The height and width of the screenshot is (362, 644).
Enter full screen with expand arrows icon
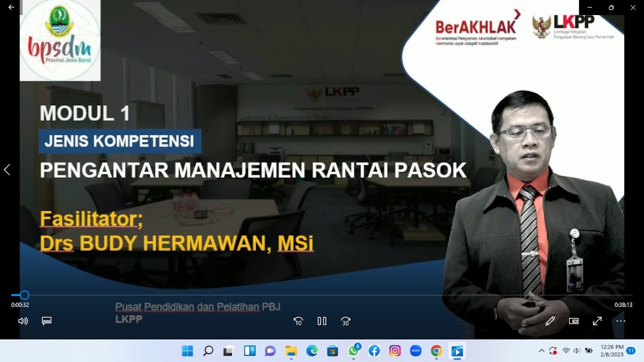tap(597, 321)
